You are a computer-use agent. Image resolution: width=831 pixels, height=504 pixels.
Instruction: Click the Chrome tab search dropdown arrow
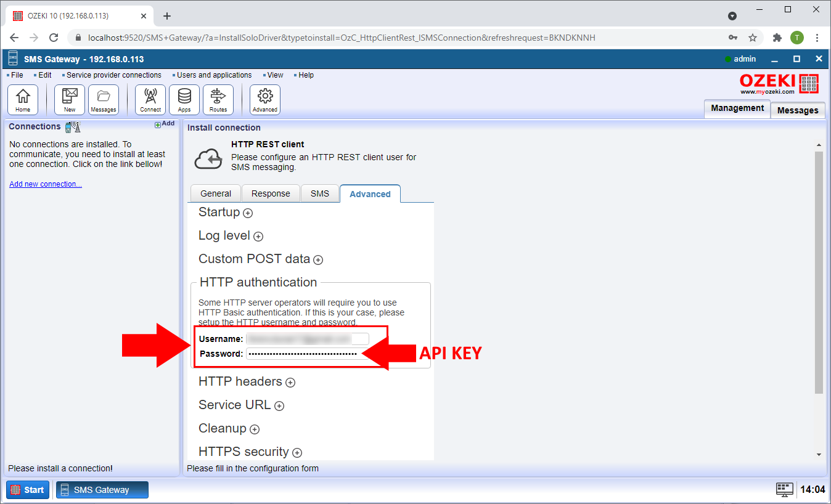point(732,16)
